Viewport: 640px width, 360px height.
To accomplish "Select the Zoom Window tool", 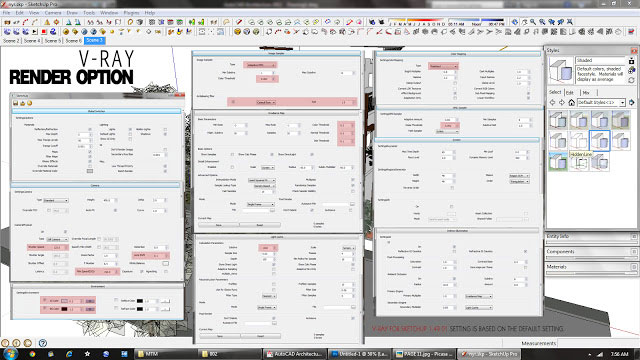I will coord(542,22).
